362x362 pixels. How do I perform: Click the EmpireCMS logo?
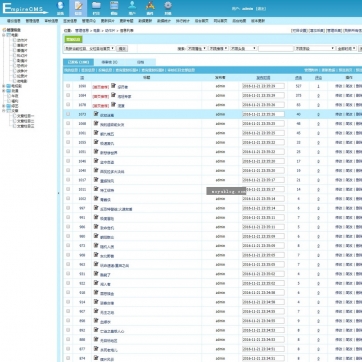tap(25, 8)
